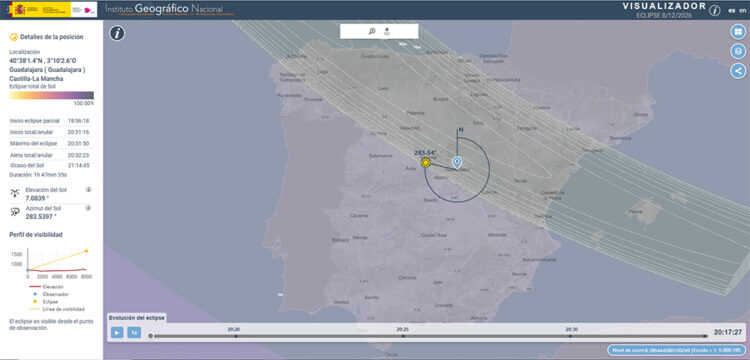Open the layers stack button
The height and width of the screenshot is (360, 750).
(738, 51)
